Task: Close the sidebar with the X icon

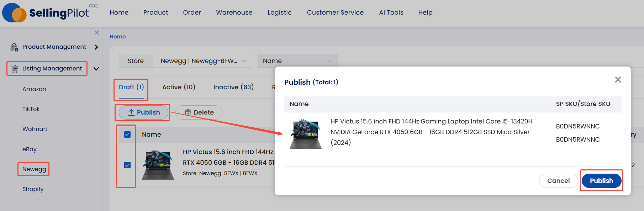Action: click(x=97, y=32)
